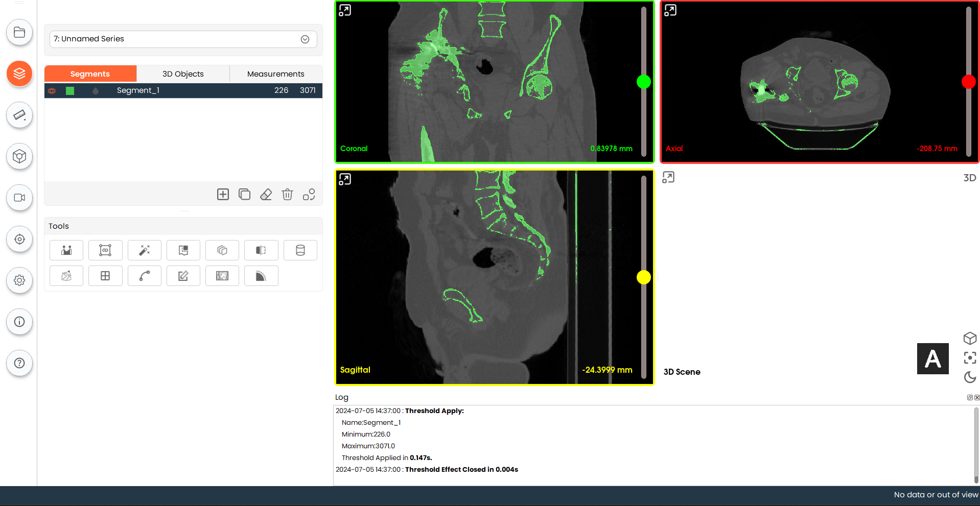Hide Segment_1 using the eye icon
Screen dimensions: 980x506
[x=52, y=91]
